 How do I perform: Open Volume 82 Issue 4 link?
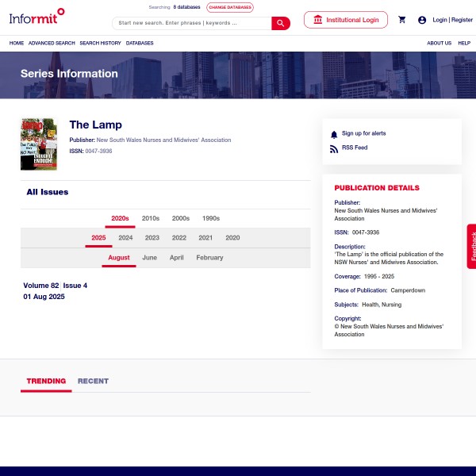click(55, 286)
